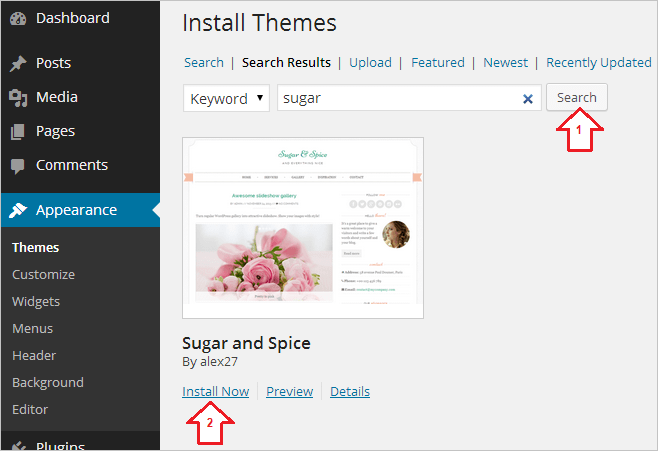Click the Pages document icon
The image size is (658, 451).
pos(18,132)
